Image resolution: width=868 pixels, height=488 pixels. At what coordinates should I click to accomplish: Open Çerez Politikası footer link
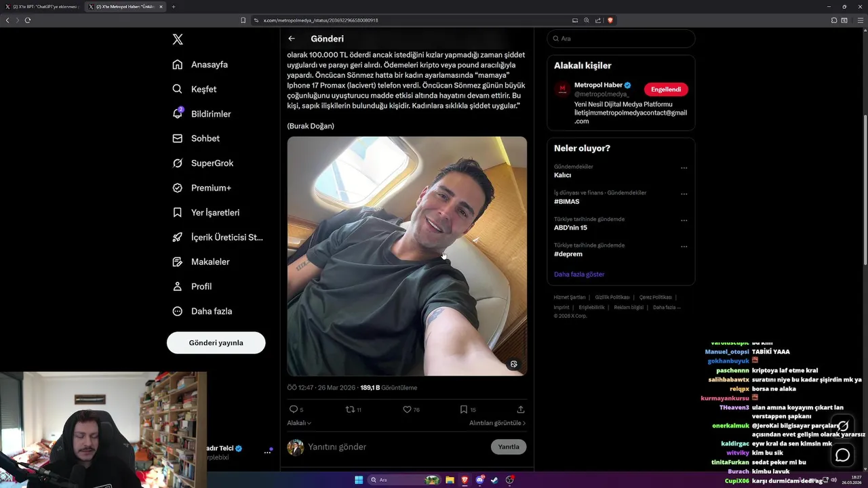coord(656,298)
